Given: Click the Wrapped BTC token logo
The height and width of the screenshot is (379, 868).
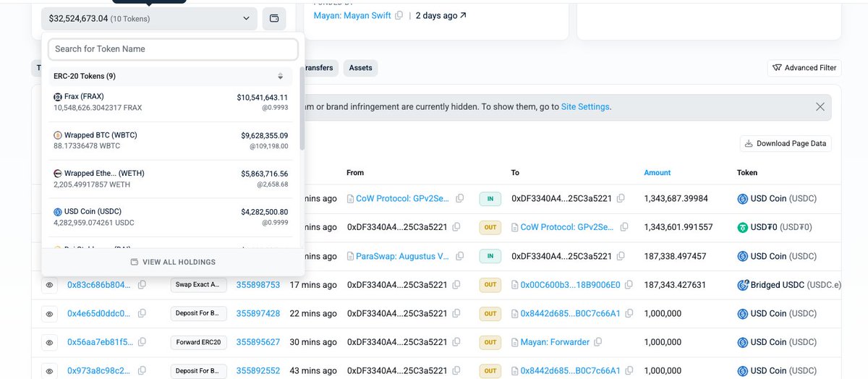Looking at the screenshot, I should 58,135.
